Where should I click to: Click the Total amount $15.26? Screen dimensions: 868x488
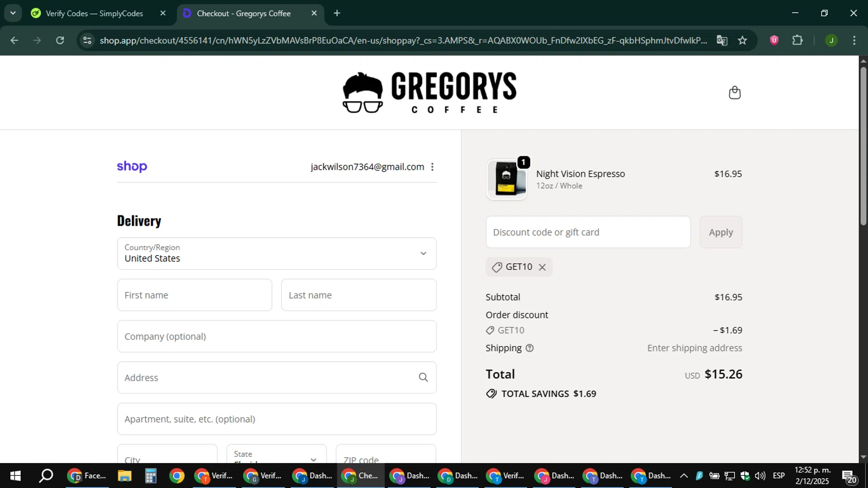click(723, 374)
